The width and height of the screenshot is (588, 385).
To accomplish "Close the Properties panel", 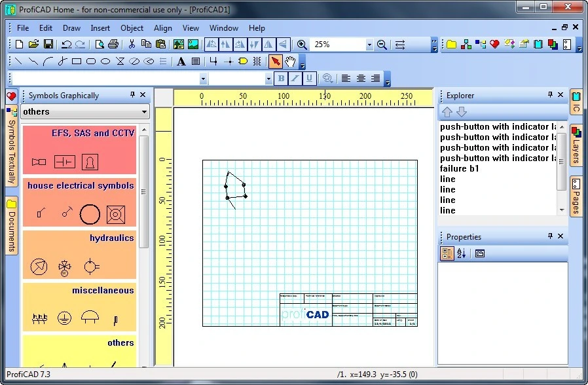I will tap(560, 236).
